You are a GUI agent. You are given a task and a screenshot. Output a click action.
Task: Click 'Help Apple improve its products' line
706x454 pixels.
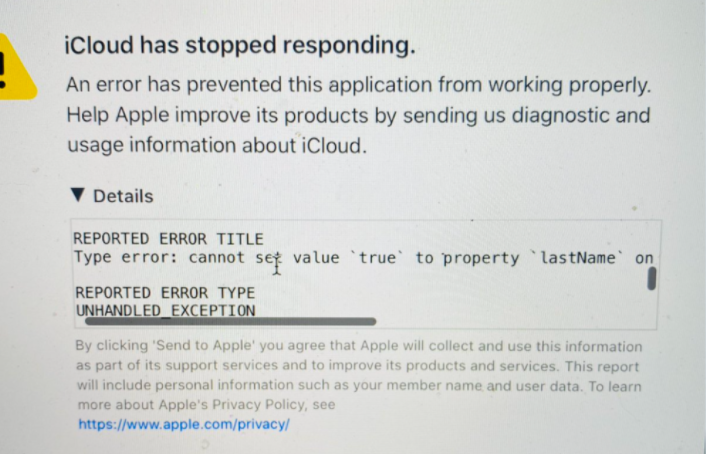[358, 116]
